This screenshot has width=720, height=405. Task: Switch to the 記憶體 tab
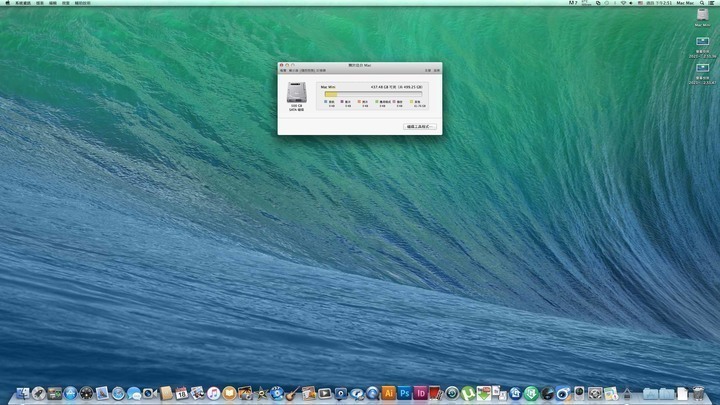coord(321,70)
